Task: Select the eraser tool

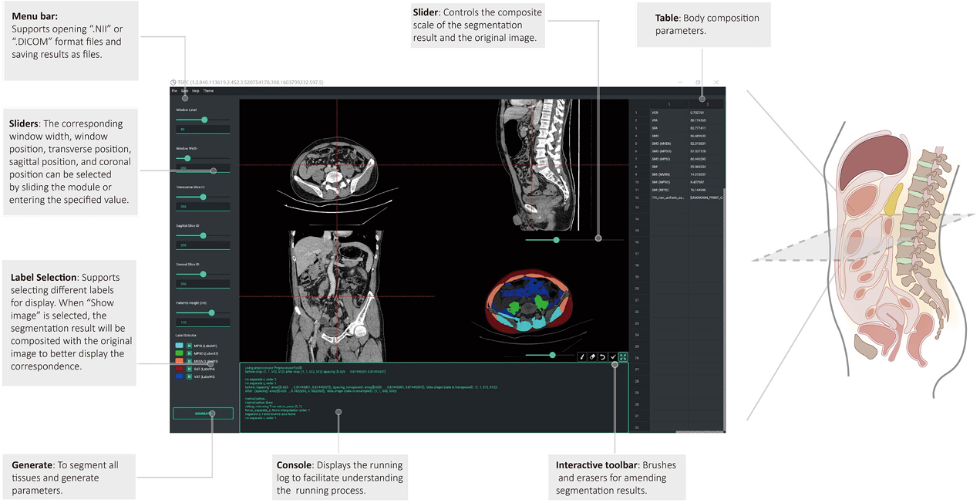Action: click(x=593, y=357)
